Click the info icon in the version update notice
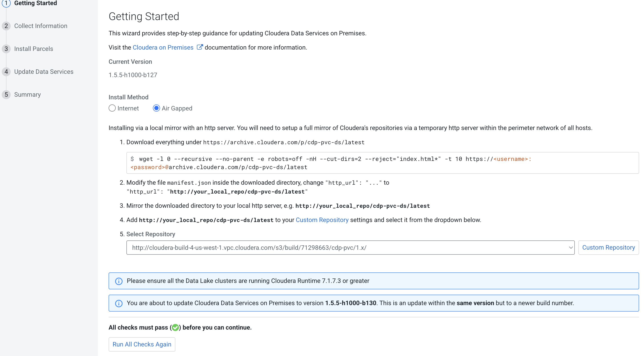The height and width of the screenshot is (356, 644). [x=119, y=303]
